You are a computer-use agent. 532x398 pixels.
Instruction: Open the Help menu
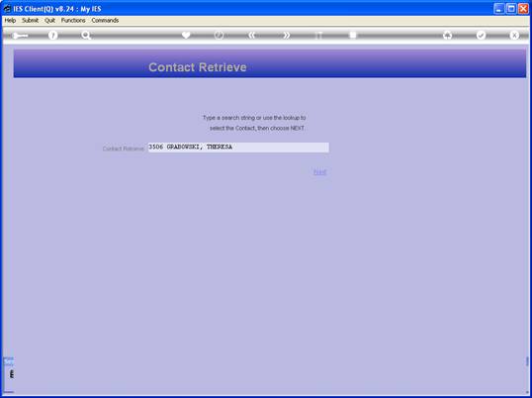tap(10, 21)
